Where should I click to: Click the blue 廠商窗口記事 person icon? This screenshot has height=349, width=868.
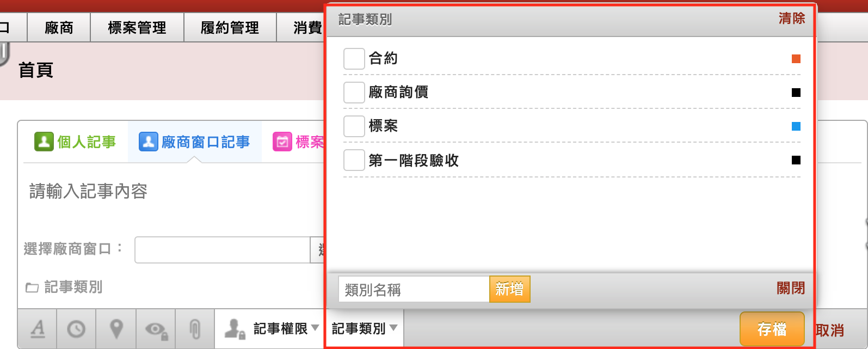pyautogui.click(x=149, y=142)
